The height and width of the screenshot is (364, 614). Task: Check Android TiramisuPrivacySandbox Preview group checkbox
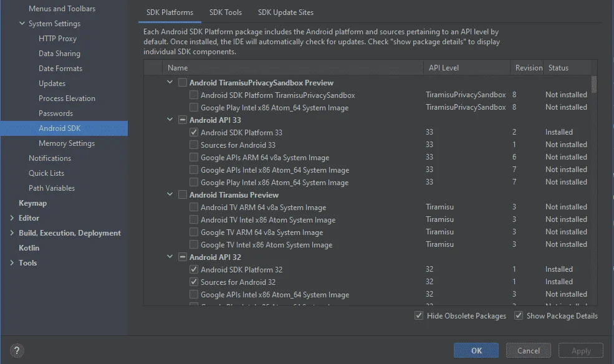point(183,82)
